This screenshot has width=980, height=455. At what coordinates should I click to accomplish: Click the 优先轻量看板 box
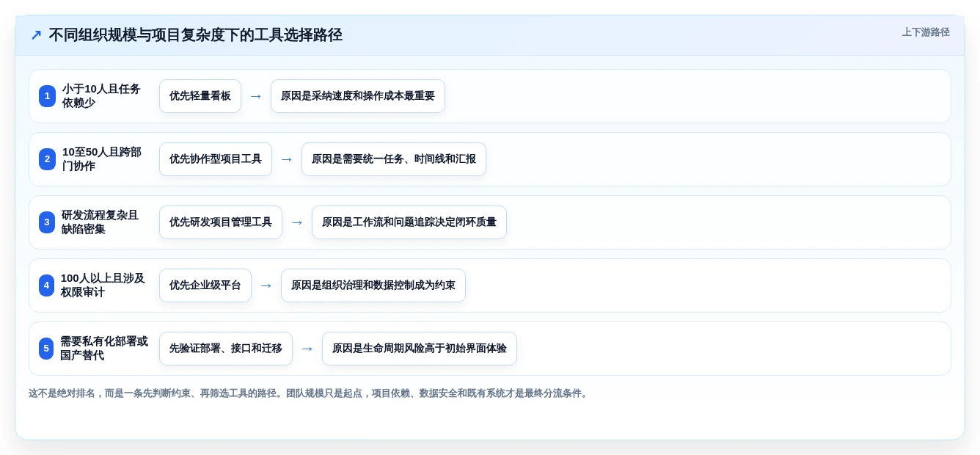pos(200,96)
